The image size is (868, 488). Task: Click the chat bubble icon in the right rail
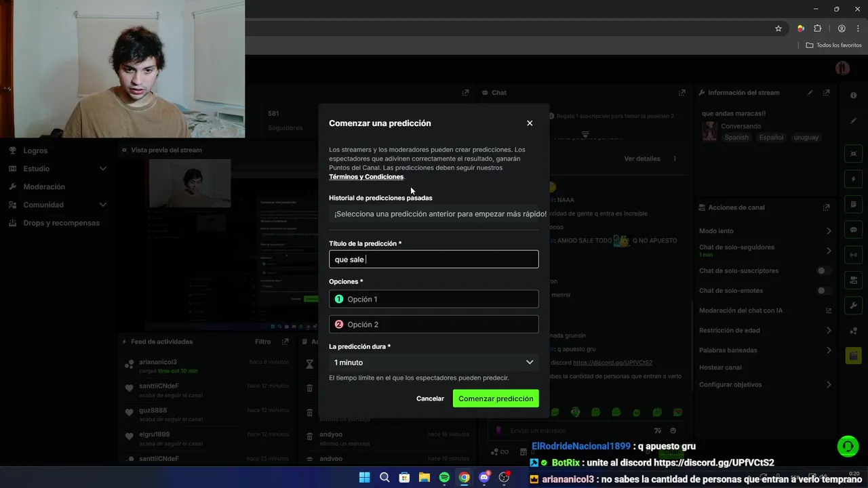tap(853, 230)
